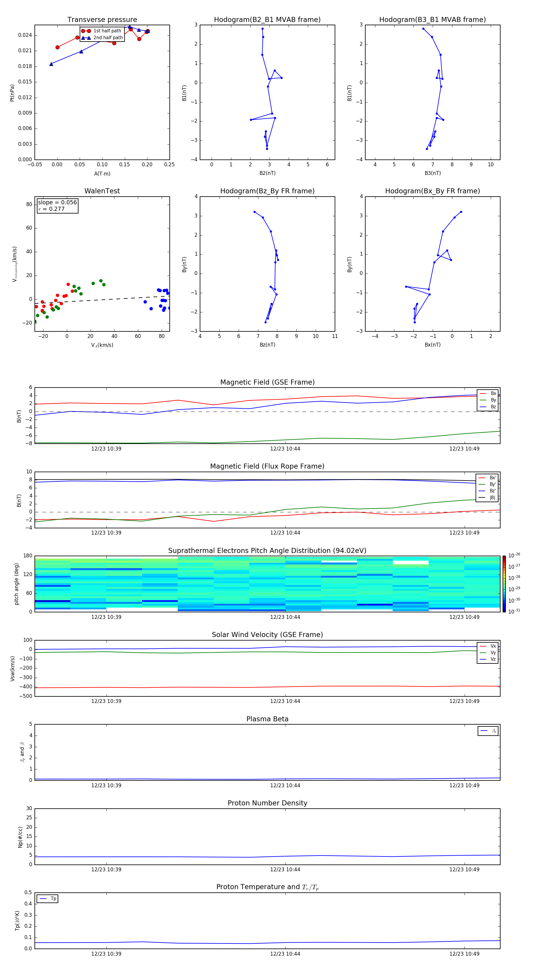Image resolution: width=535 pixels, height=980 pixels.
Task: Click 'Hodogram(B2_B1 MVAB frame)' title
Action: pos(267,20)
